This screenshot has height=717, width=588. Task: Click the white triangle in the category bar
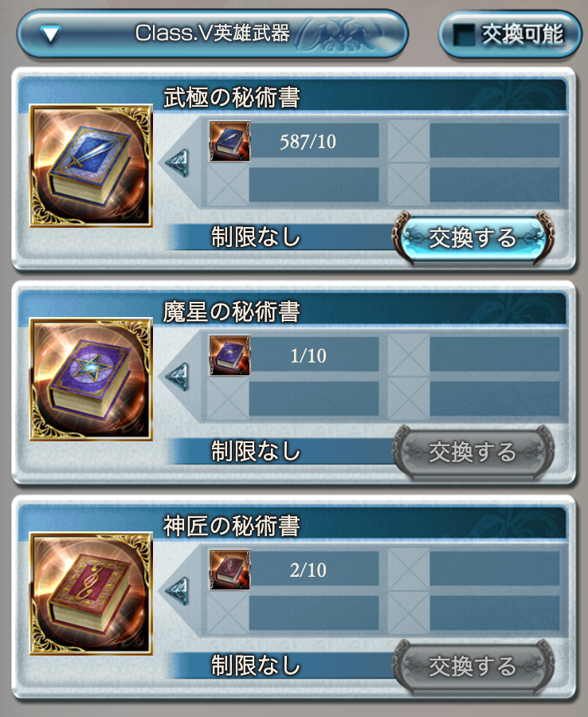(x=50, y=34)
